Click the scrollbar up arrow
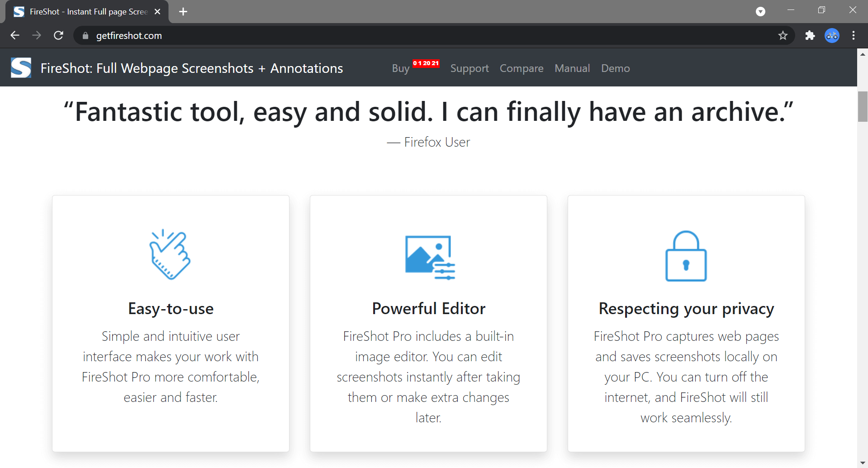Image resolution: width=868 pixels, height=468 pixels. (x=863, y=54)
